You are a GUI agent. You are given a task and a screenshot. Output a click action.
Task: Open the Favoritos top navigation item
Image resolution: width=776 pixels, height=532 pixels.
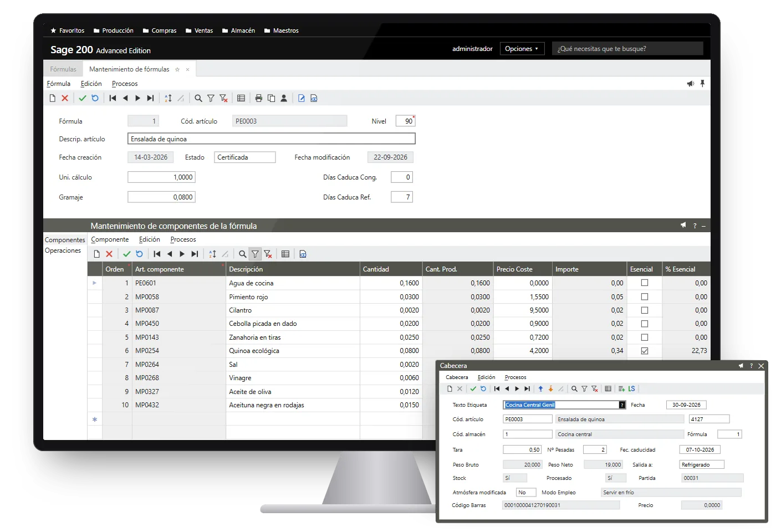(x=68, y=30)
